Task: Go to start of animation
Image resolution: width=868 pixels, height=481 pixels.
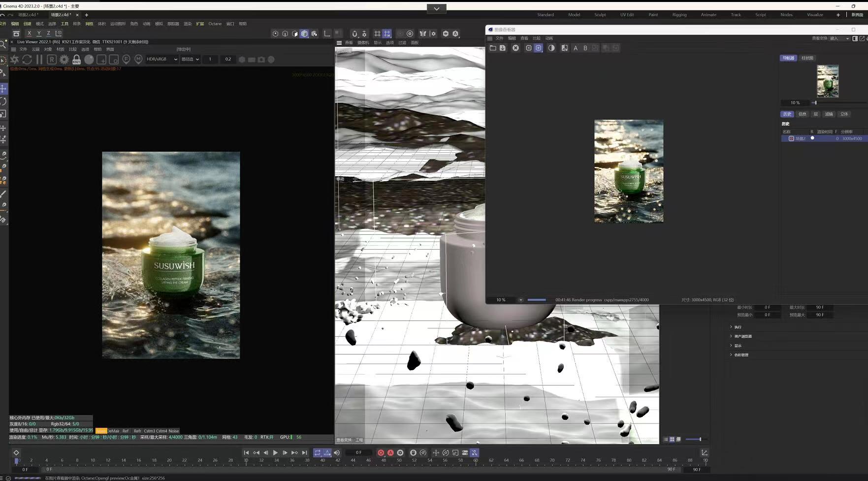Action: click(246, 452)
